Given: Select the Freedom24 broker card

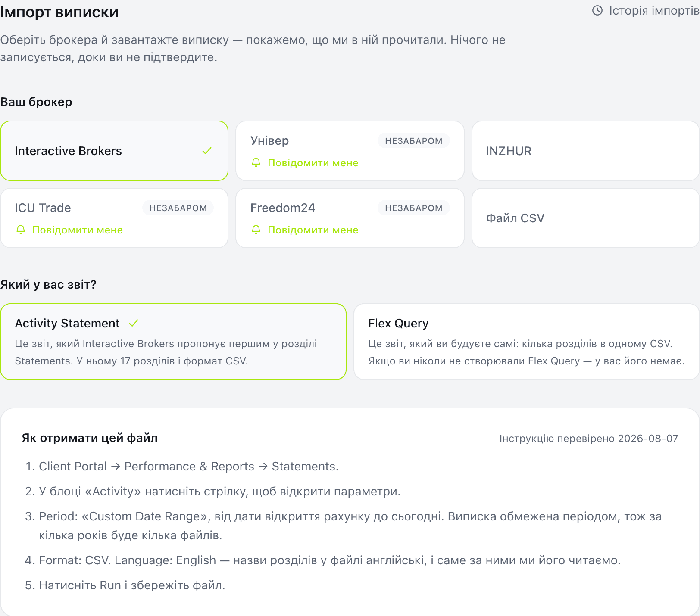Looking at the screenshot, I should [x=350, y=218].
